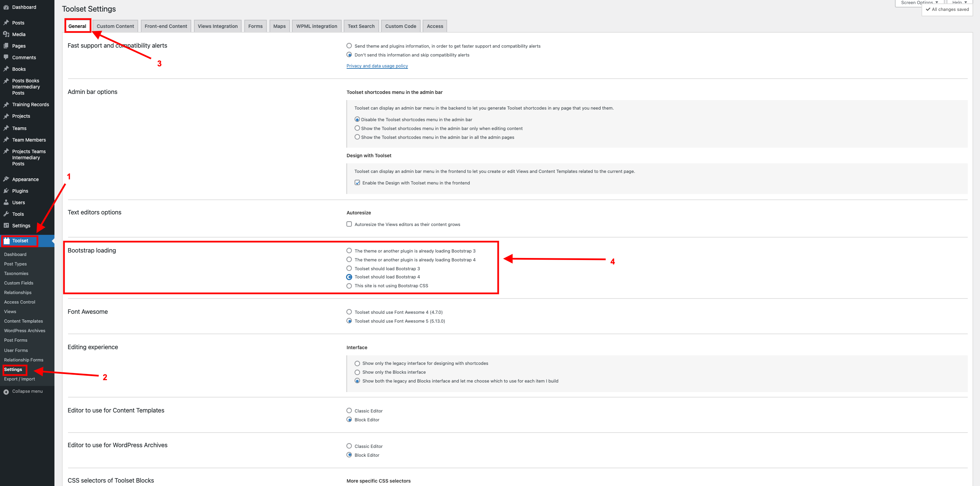
Task: Expand the Help dropdown
Action: (960, 3)
